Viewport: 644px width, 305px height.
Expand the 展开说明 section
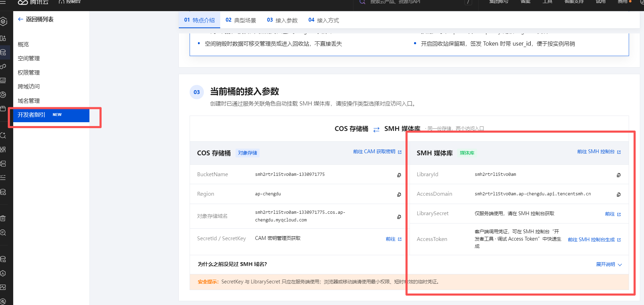point(609,265)
